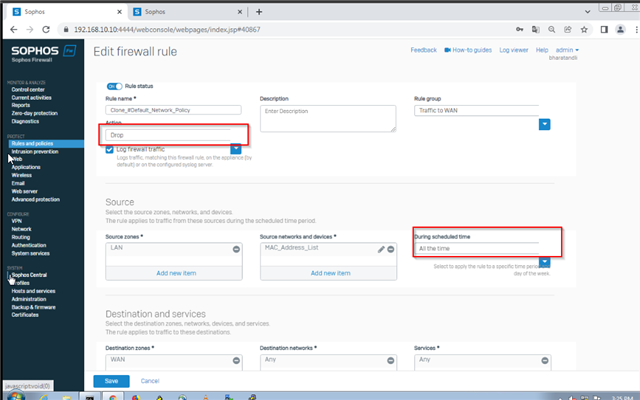Click the Rule name input field

173,110
